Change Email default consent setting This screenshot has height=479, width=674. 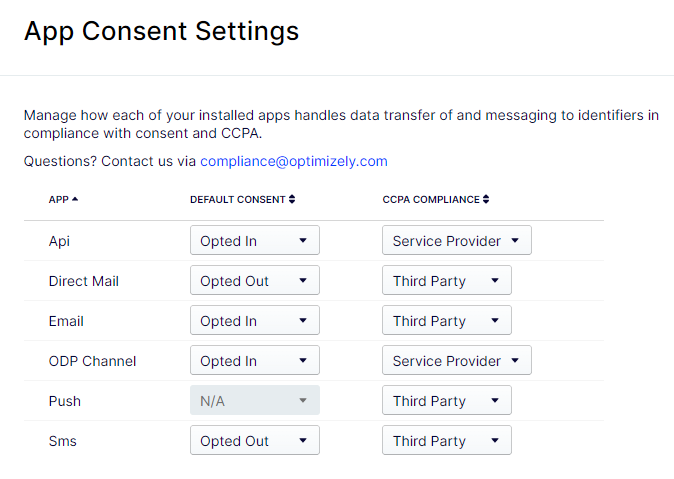coord(254,321)
